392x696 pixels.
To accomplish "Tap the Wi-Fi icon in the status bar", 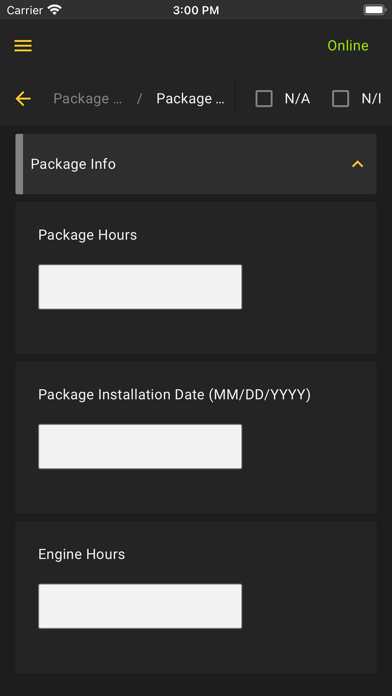I will pos(55,10).
